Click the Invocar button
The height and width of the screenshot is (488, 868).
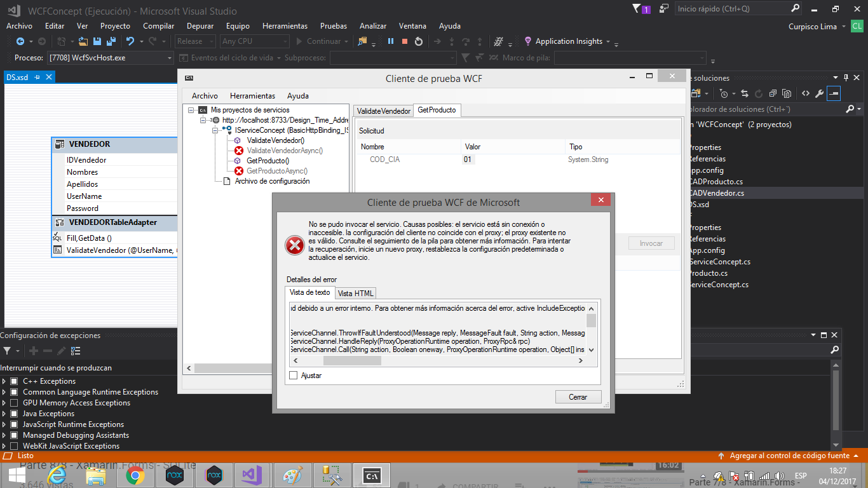click(x=651, y=243)
